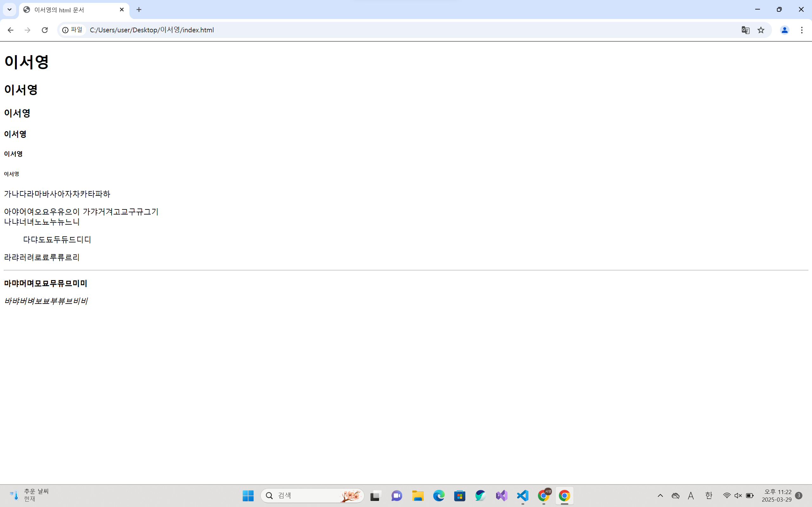
Task: Open Google Translate page option
Action: (745, 30)
